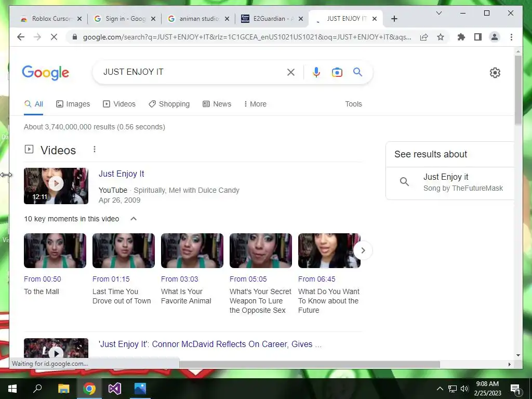Open the volume speaker icon
This screenshot has height=399, width=532.
coord(464,389)
